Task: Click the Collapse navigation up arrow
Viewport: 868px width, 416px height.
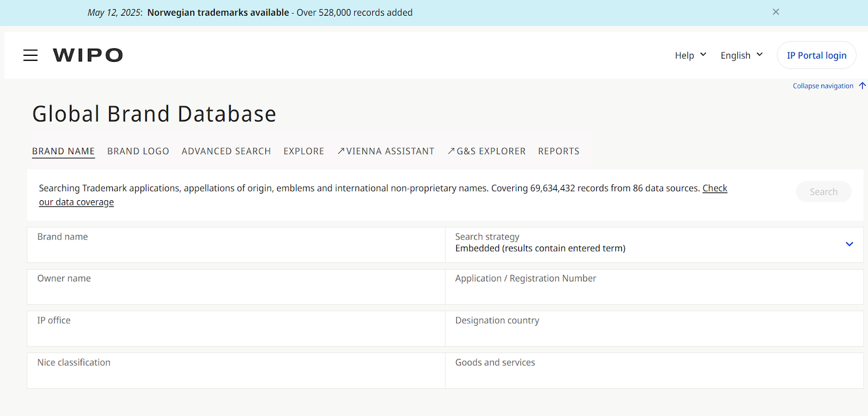Action: pos(862,86)
